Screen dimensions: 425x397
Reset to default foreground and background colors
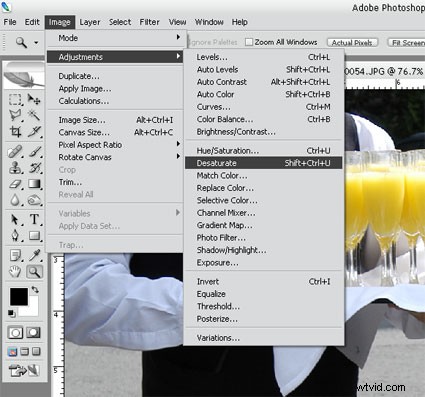tap(12, 313)
